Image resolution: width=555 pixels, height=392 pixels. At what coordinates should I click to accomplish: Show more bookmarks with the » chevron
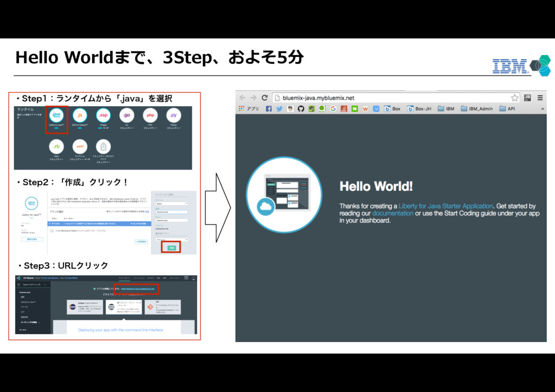[542, 109]
